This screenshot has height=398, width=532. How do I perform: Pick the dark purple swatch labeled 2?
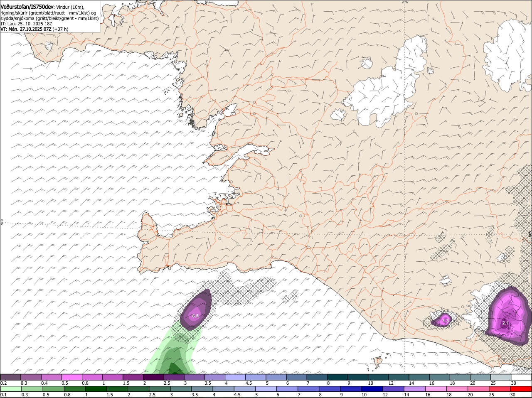(153, 377)
